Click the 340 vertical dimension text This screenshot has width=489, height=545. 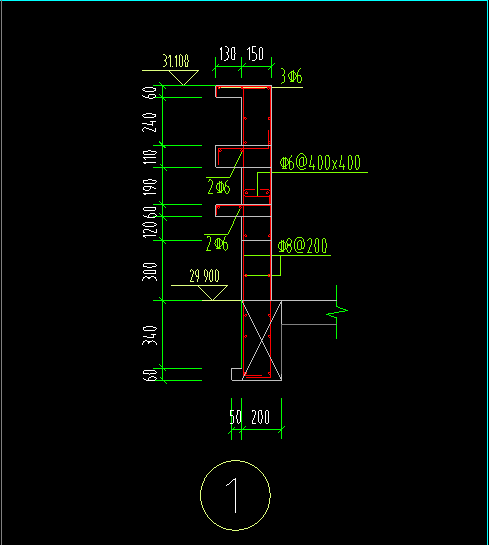tap(149, 335)
